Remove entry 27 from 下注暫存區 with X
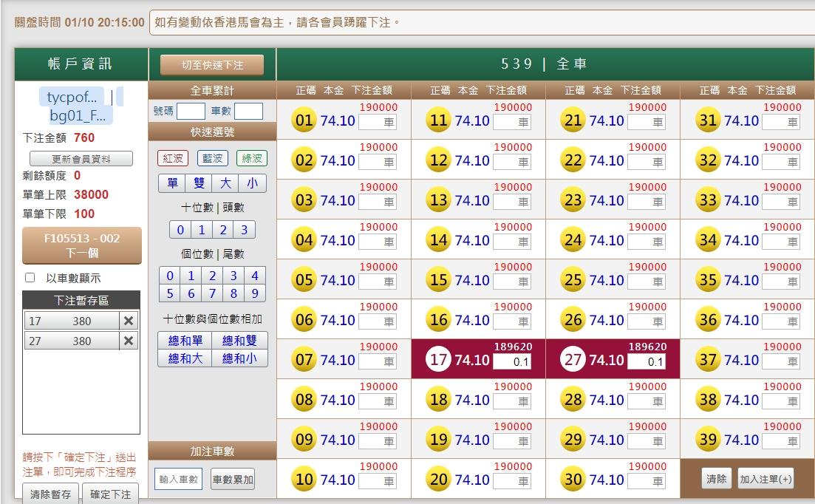 click(x=129, y=341)
